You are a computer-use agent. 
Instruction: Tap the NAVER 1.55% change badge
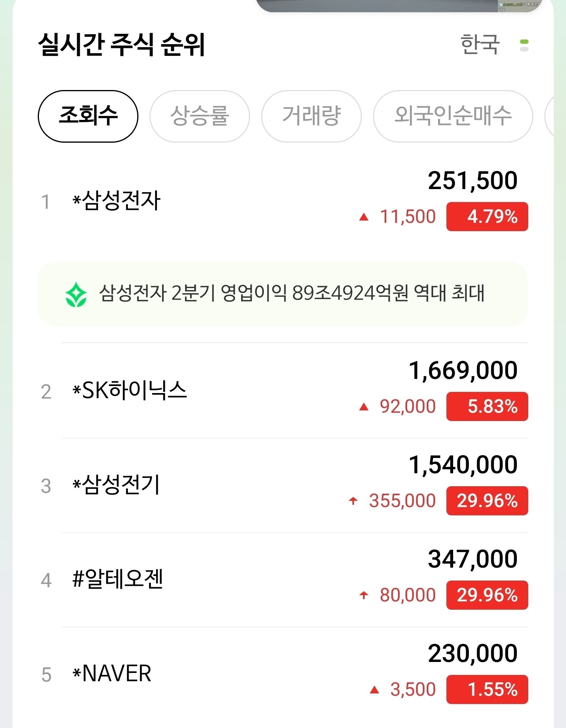pyautogui.click(x=487, y=689)
